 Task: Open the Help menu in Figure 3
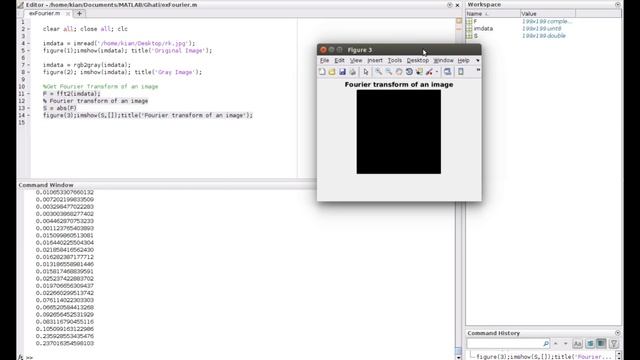coord(463,60)
